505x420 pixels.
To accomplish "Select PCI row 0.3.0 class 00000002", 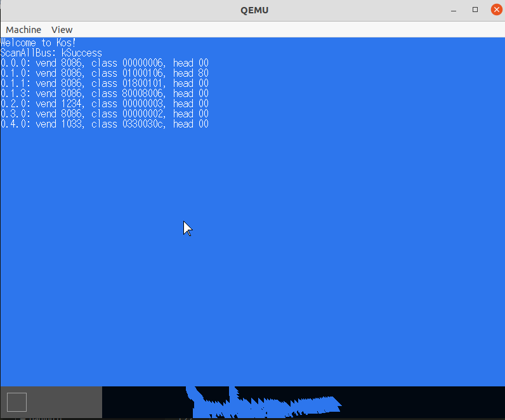I will click(105, 114).
